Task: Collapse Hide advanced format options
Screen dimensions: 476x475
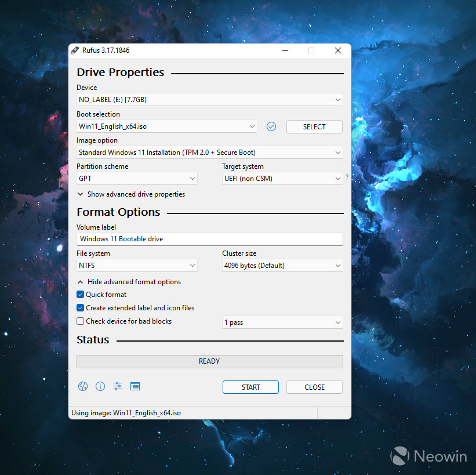Action: [x=129, y=282]
